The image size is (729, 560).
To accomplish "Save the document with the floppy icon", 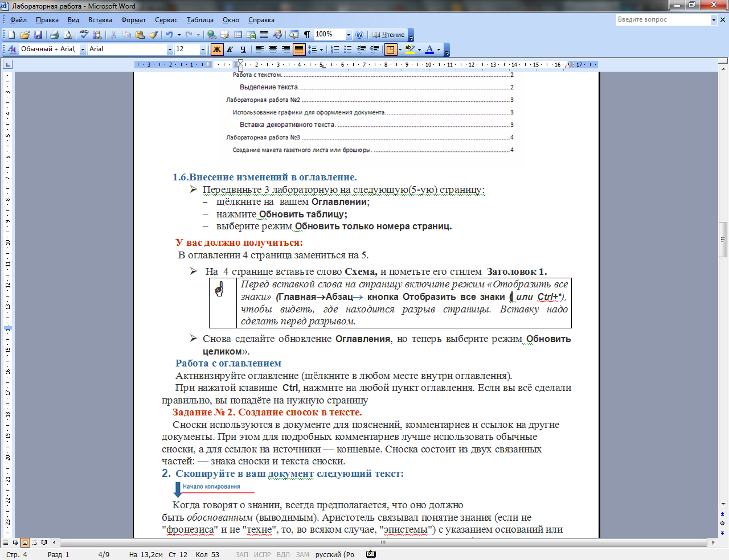I will 38,35.
